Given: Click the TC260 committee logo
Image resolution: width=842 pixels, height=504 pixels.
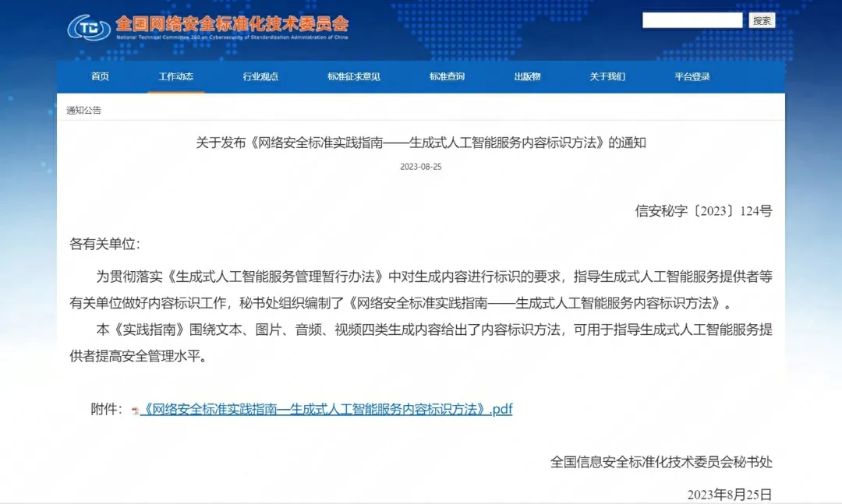Looking at the screenshot, I should [x=89, y=27].
